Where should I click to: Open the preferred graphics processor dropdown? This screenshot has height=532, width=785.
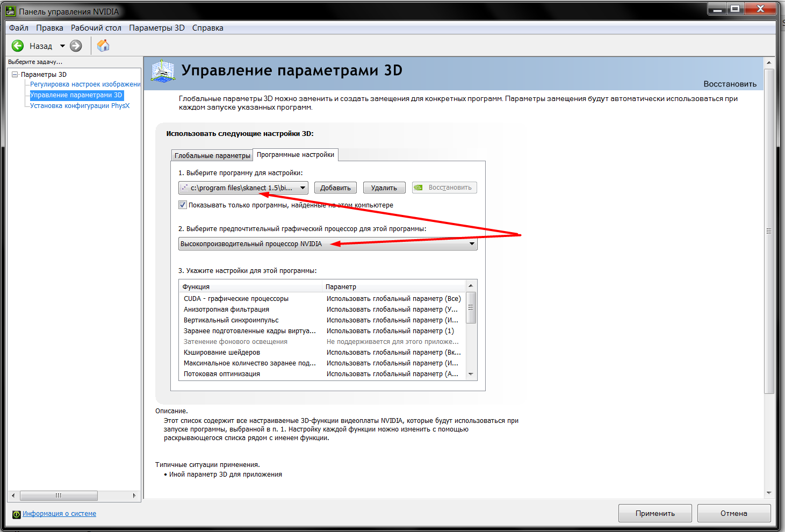328,244
